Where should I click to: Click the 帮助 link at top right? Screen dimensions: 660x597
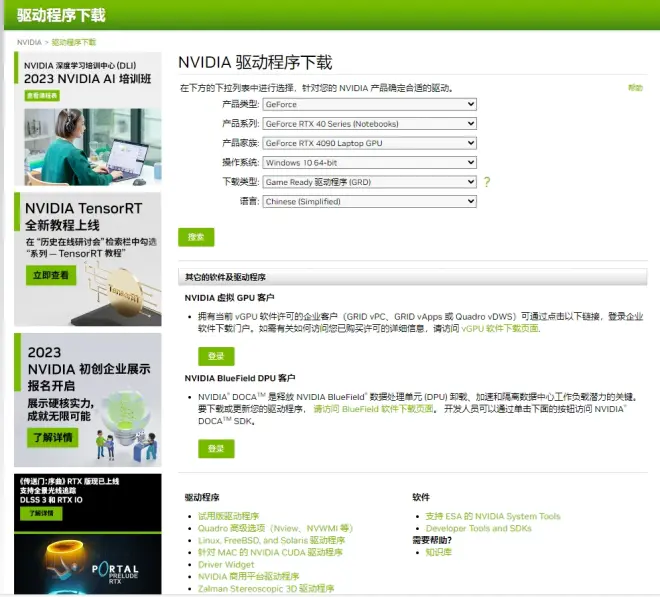pyautogui.click(x=635, y=88)
